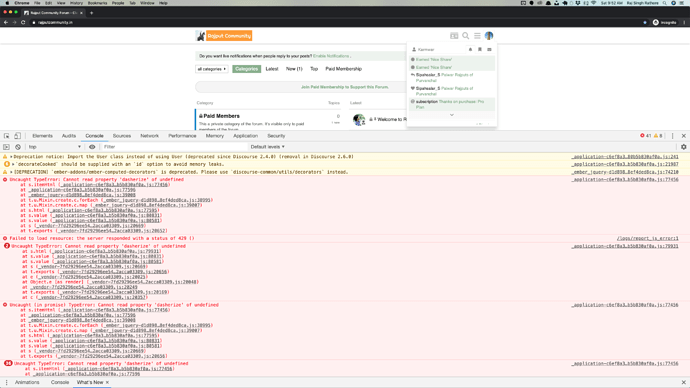Show the console sidebar
Viewport: 690px width, 388px height.
coord(6,147)
